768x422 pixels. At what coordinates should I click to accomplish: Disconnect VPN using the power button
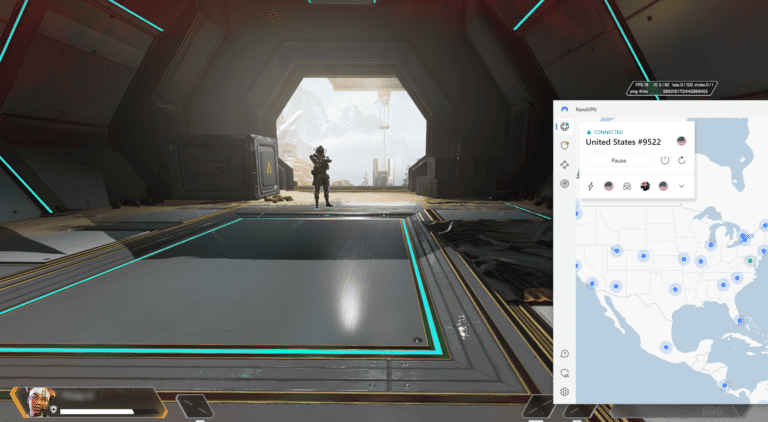pos(665,160)
